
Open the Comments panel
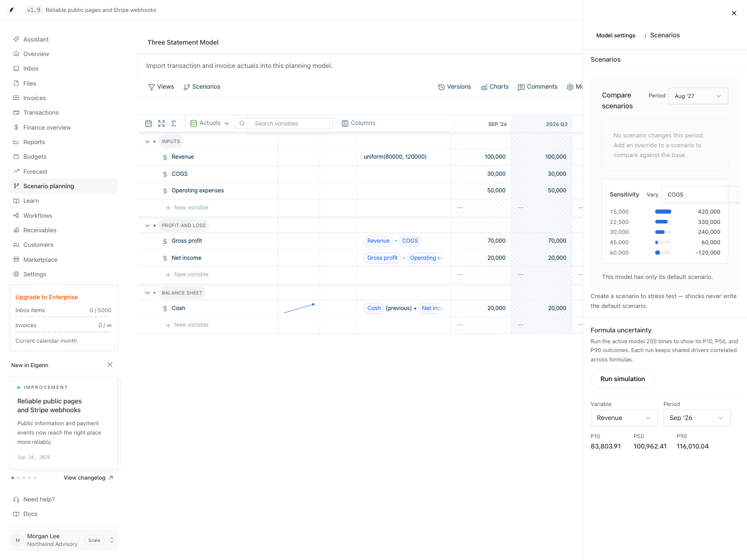537,87
